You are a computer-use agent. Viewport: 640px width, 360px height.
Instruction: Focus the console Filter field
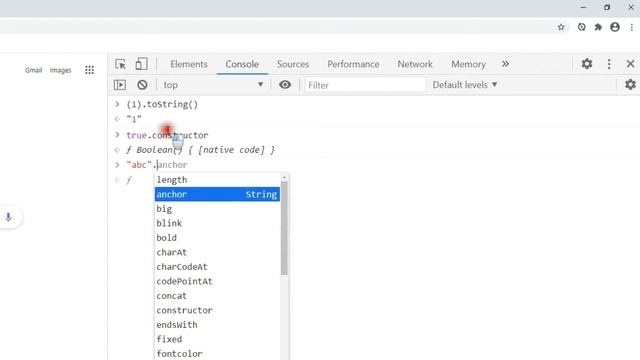(365, 85)
